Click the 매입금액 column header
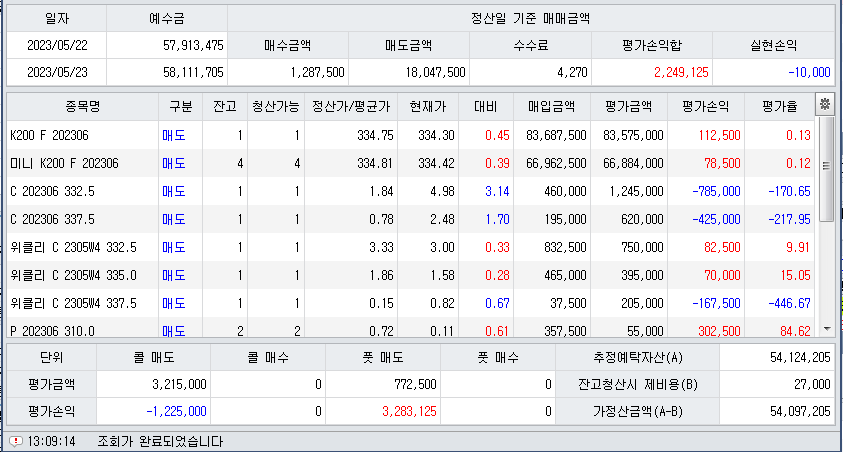 tap(552, 106)
